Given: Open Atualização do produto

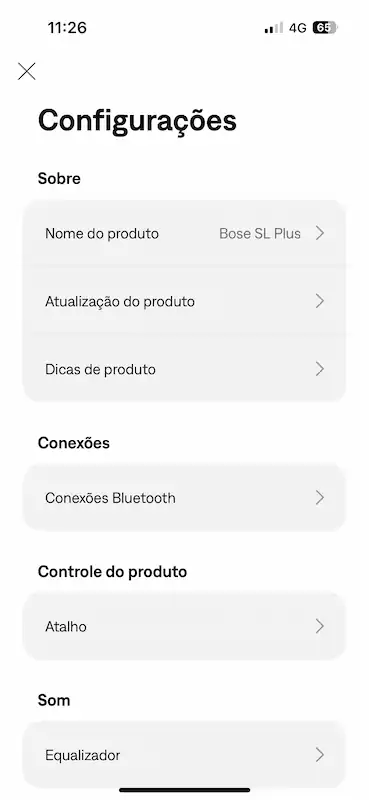Looking at the screenshot, I should [184, 302].
